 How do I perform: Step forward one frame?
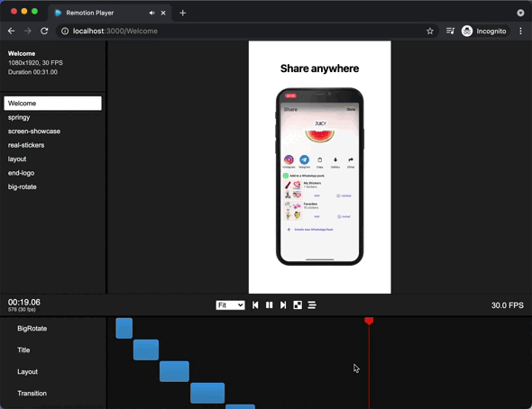pos(283,305)
